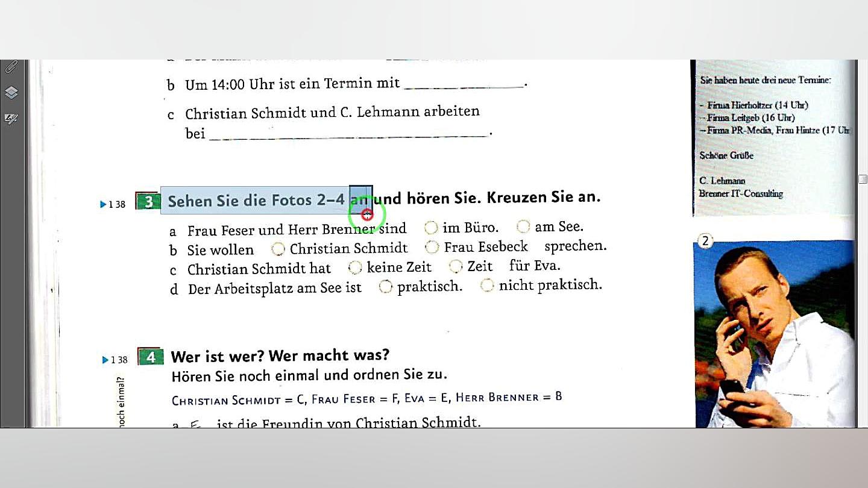
Task: Click the photo of the man with phones
Action: pos(775,334)
